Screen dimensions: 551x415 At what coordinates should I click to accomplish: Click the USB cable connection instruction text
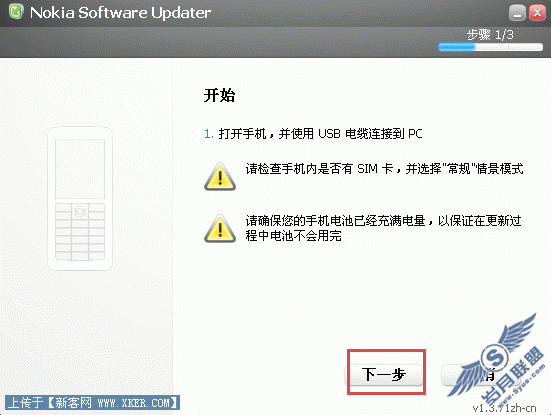pos(320,134)
